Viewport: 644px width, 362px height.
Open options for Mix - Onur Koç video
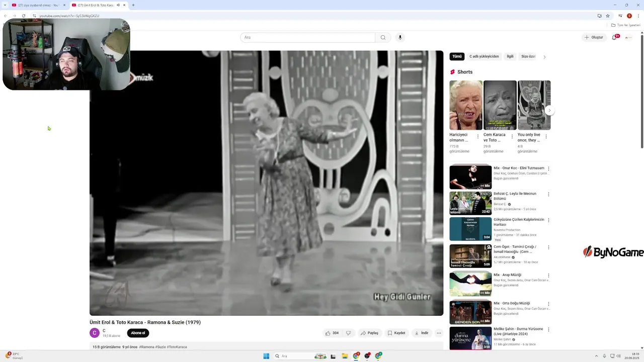[548, 168]
